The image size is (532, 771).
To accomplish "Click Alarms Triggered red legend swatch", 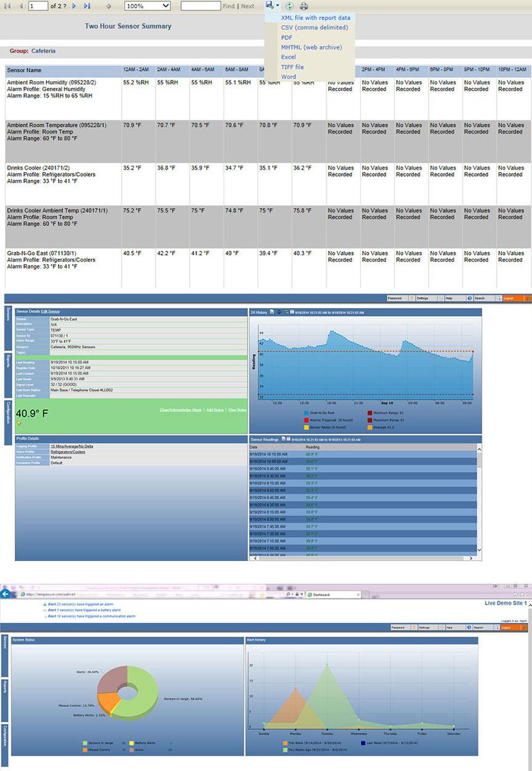I will pos(306,420).
